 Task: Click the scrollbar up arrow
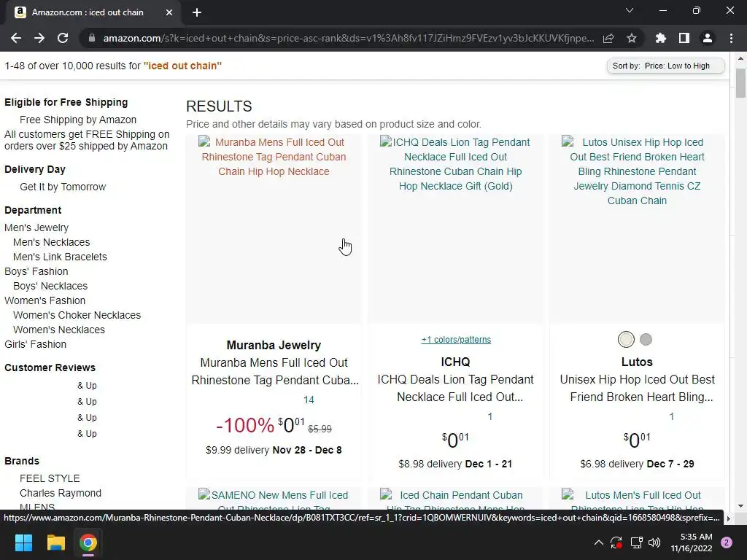[x=740, y=58]
